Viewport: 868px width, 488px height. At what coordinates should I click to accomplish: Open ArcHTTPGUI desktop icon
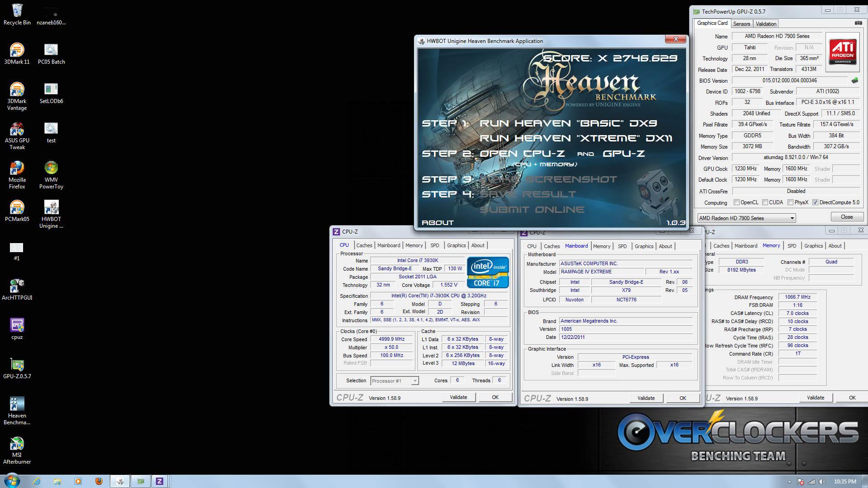[17, 289]
